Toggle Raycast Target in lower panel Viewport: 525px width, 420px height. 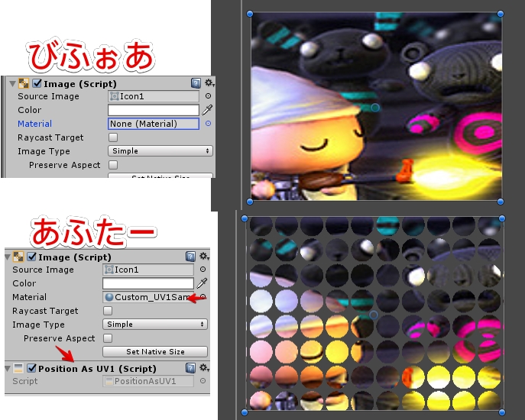(108, 311)
